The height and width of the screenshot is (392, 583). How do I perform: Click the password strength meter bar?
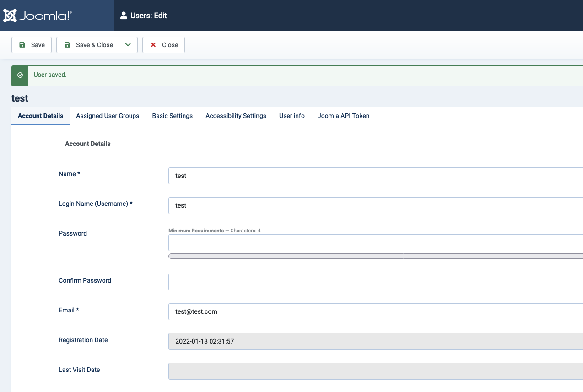pos(375,256)
